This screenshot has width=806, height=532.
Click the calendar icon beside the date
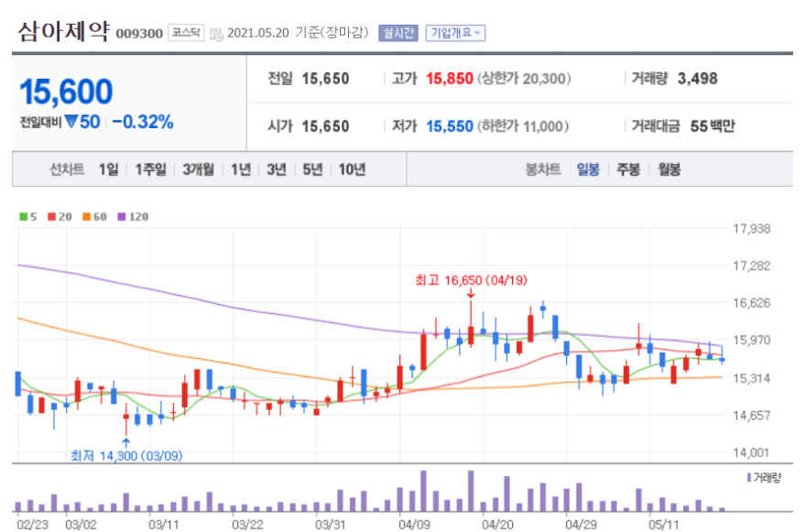tap(216, 35)
